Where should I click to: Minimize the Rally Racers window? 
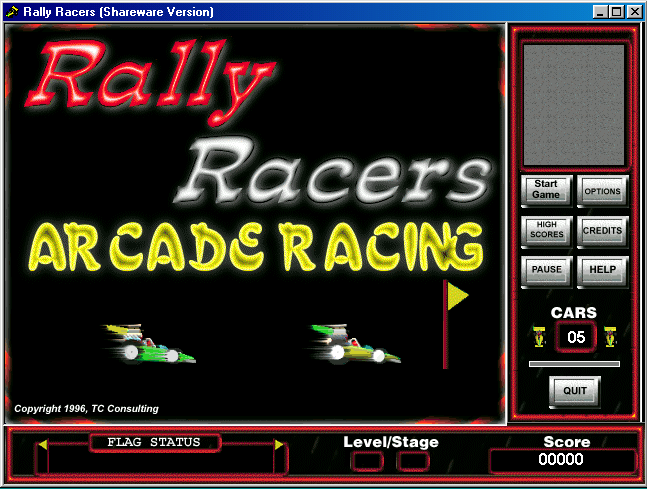click(x=600, y=12)
